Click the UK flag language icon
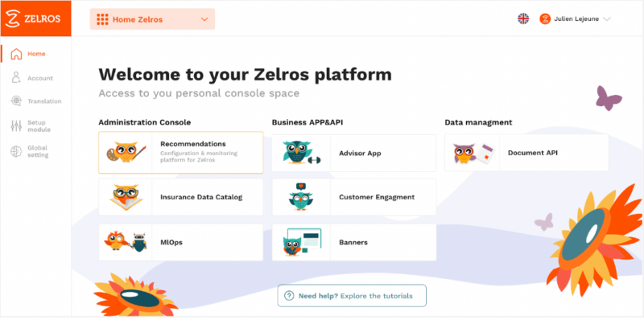Viewport: 644px width, 320px height. pyautogui.click(x=523, y=18)
